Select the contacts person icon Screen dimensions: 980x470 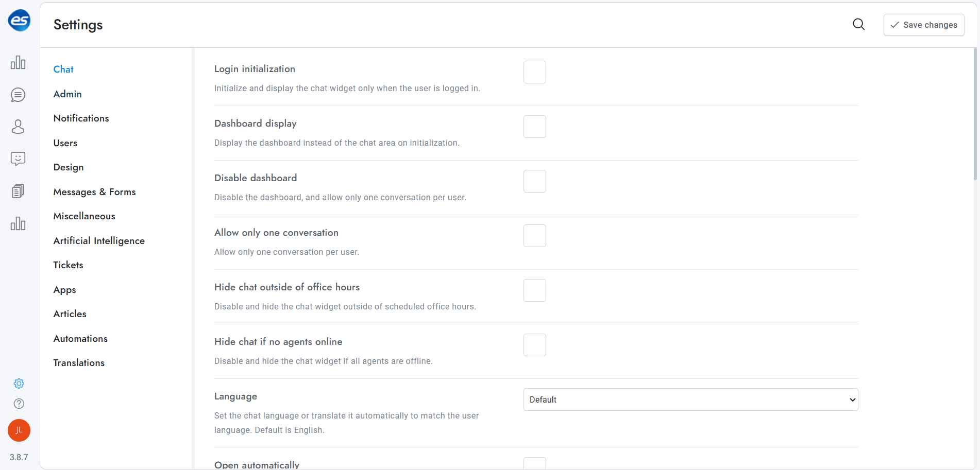[18, 127]
